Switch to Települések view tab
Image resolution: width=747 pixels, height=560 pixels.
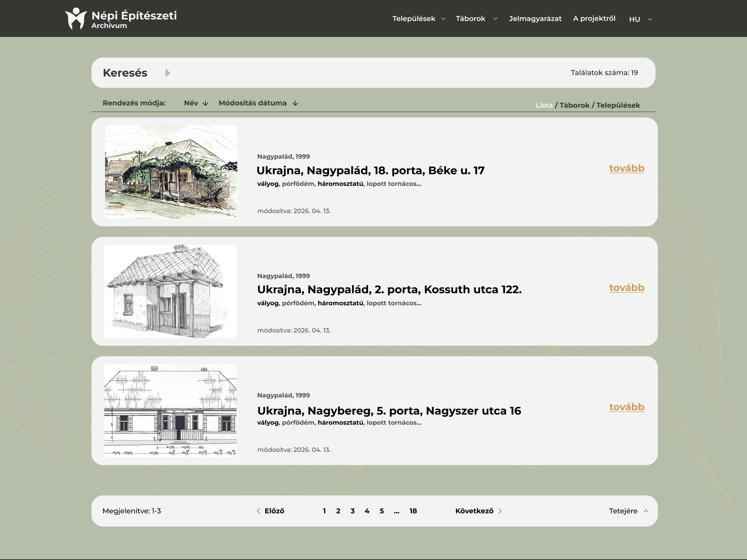(x=618, y=105)
